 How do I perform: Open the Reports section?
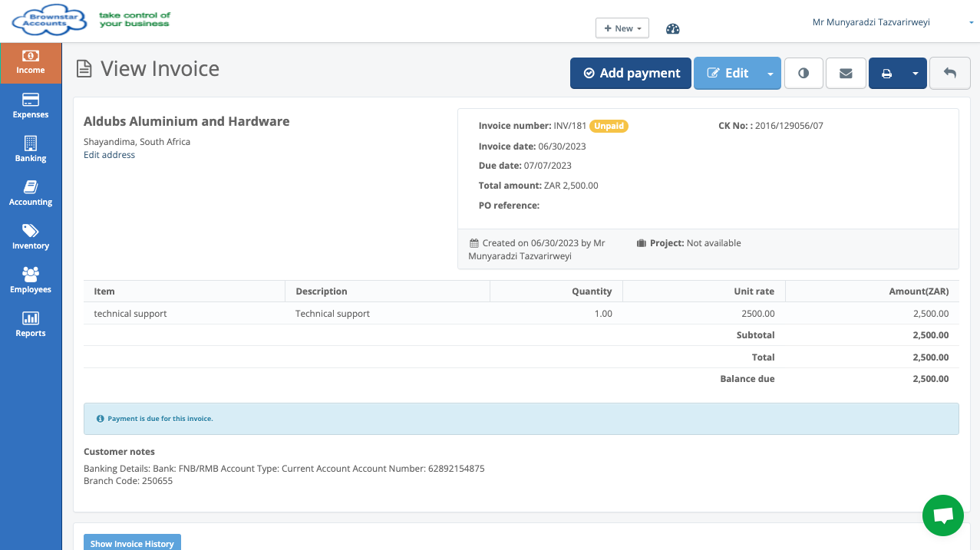(31, 324)
